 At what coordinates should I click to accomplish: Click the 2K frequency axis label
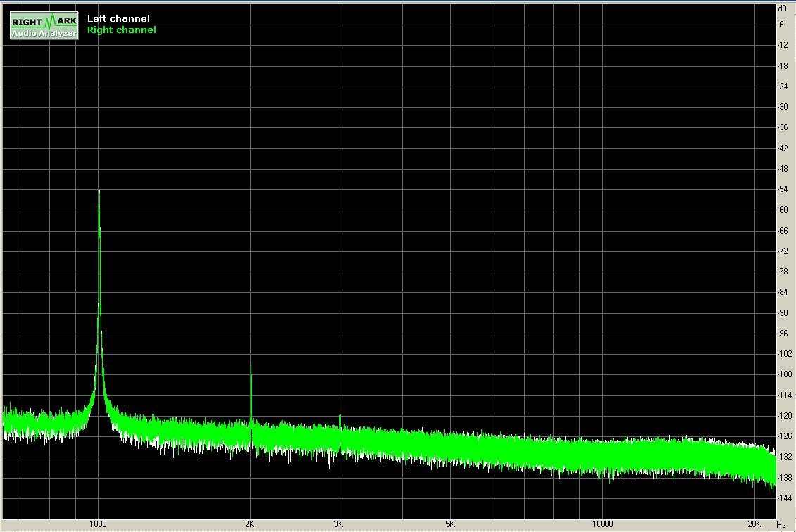pyautogui.click(x=249, y=524)
